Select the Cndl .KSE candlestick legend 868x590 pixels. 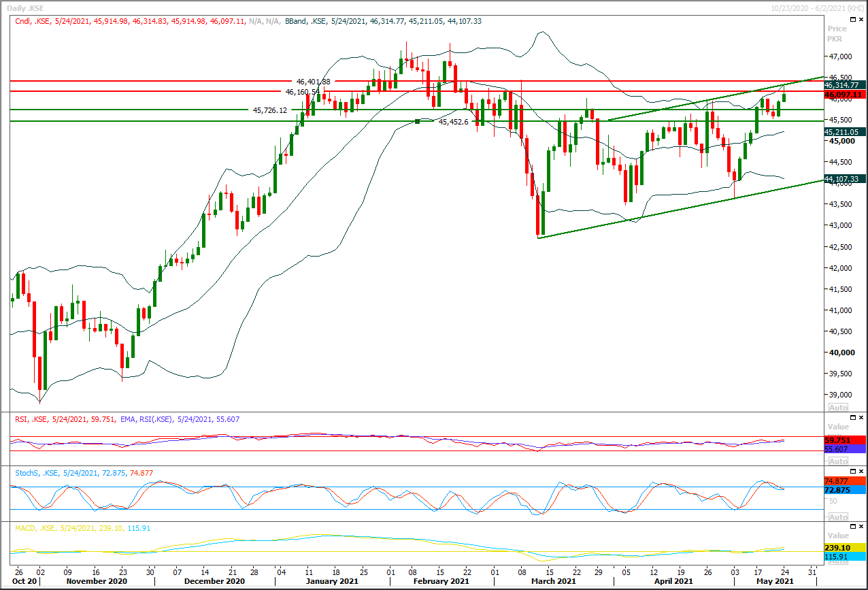[148, 22]
